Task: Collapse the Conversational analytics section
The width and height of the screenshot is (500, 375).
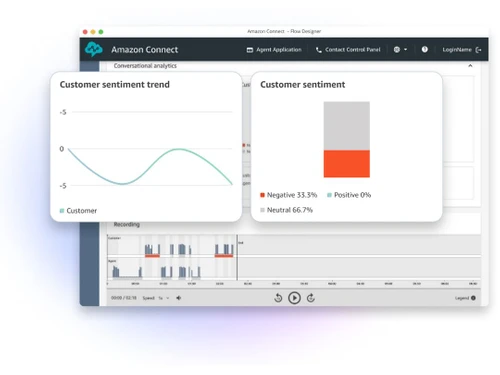Action: pyautogui.click(x=470, y=66)
